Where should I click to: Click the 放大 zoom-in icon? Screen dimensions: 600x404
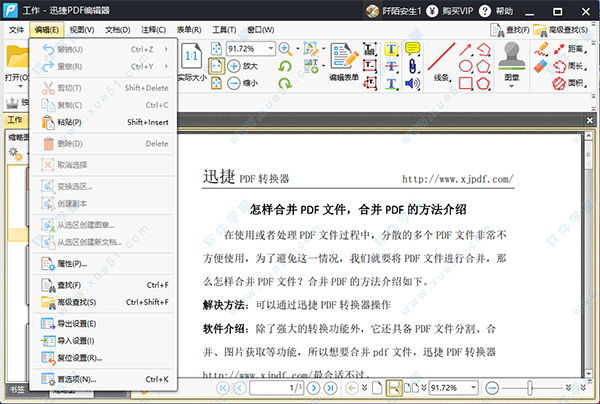[x=235, y=66]
